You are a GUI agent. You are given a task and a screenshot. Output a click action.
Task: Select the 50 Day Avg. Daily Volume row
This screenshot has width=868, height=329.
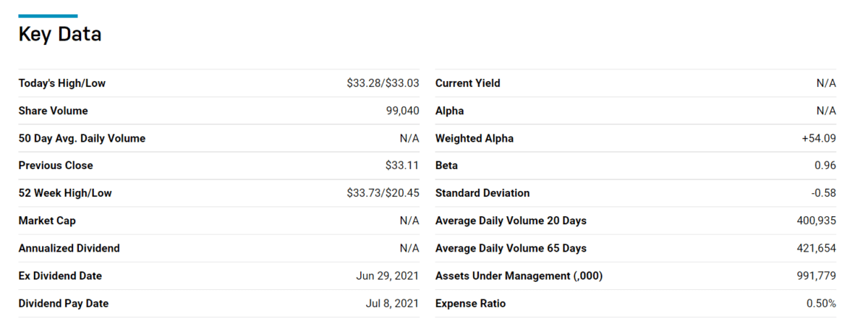pyautogui.click(x=218, y=138)
